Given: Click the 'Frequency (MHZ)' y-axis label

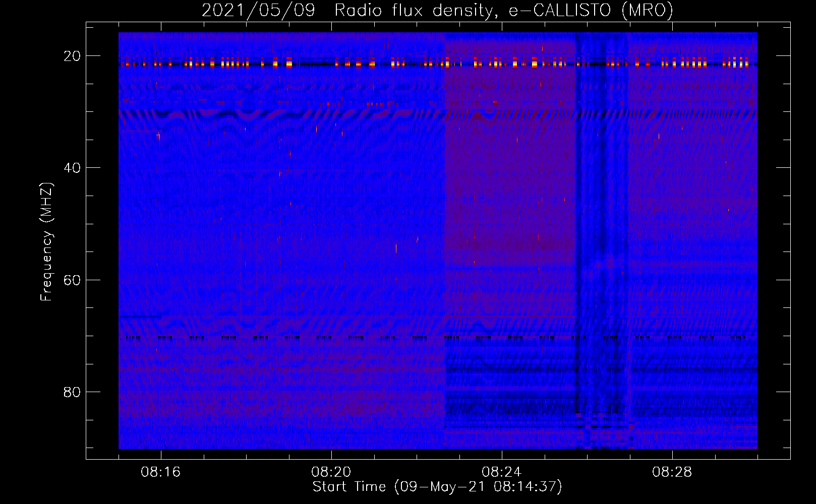Looking at the screenshot, I should coord(46,242).
